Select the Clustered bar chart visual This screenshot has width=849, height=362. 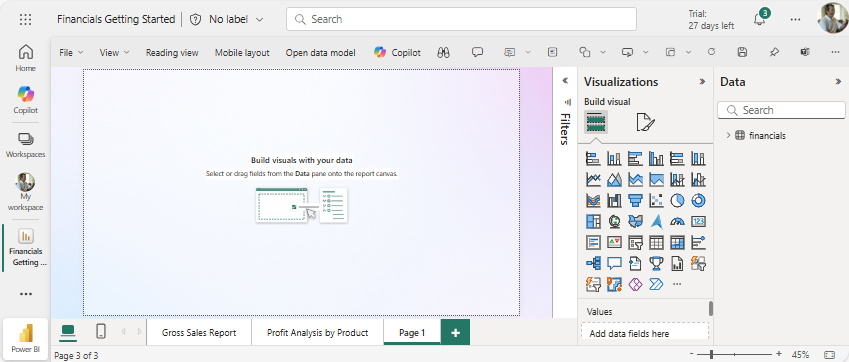point(635,159)
